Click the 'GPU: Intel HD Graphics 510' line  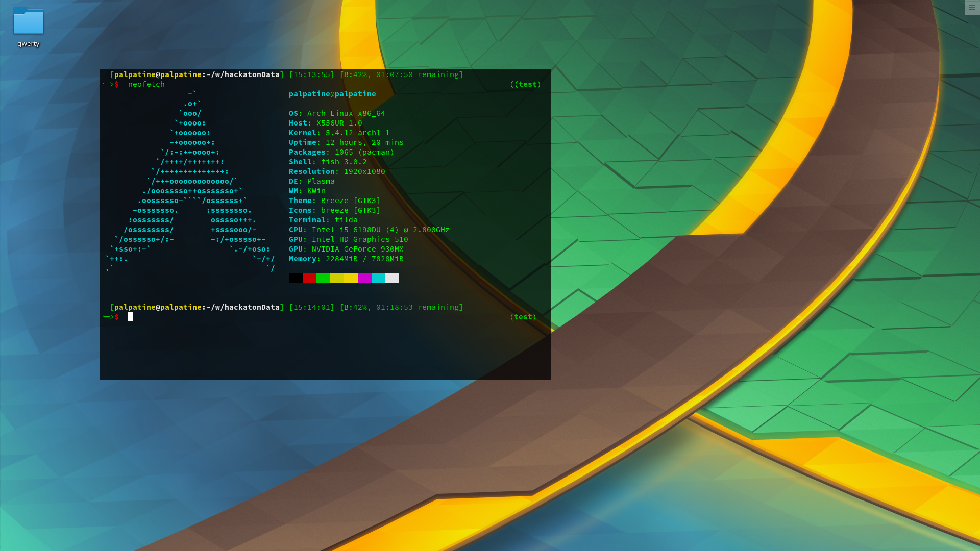(349, 239)
